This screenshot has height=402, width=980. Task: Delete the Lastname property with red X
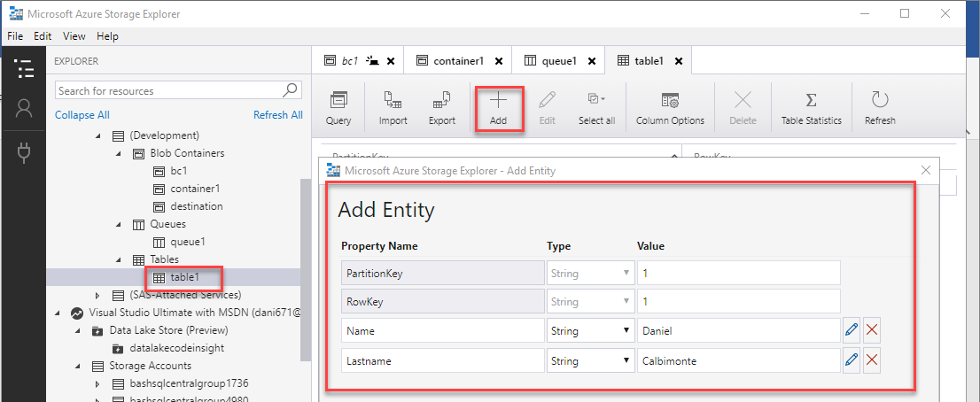pyautogui.click(x=872, y=359)
